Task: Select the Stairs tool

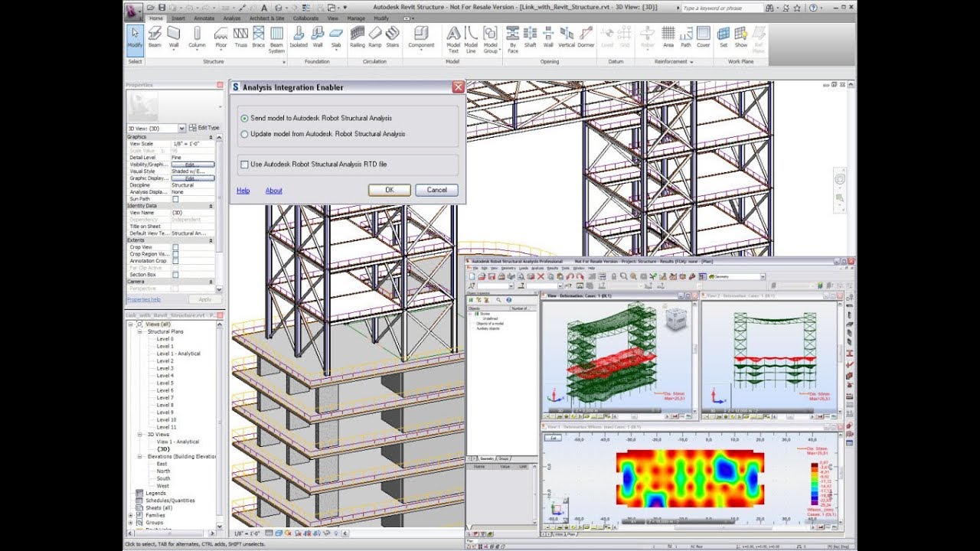Action: coord(393,37)
